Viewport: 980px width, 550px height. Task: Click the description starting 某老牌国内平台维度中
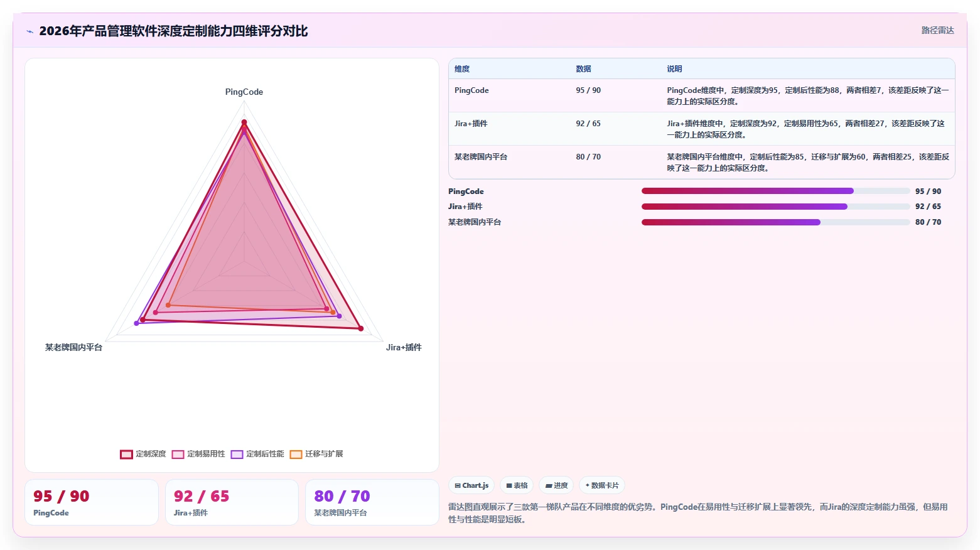click(x=808, y=162)
